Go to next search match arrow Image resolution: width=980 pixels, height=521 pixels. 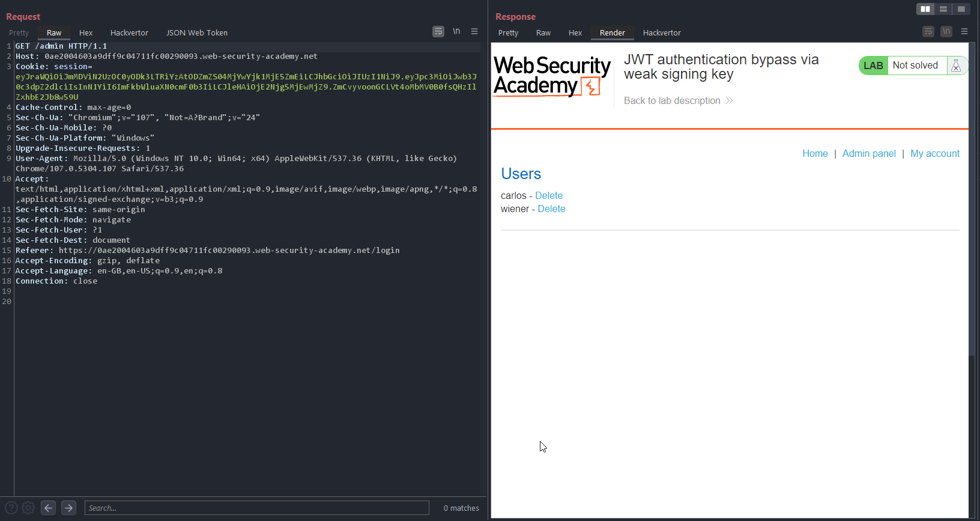point(69,508)
